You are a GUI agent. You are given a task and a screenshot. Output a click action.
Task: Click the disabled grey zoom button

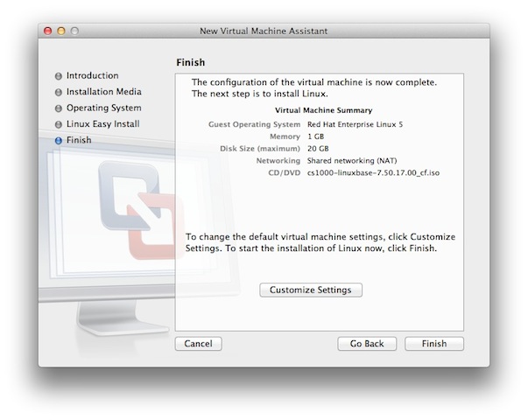coord(74,31)
